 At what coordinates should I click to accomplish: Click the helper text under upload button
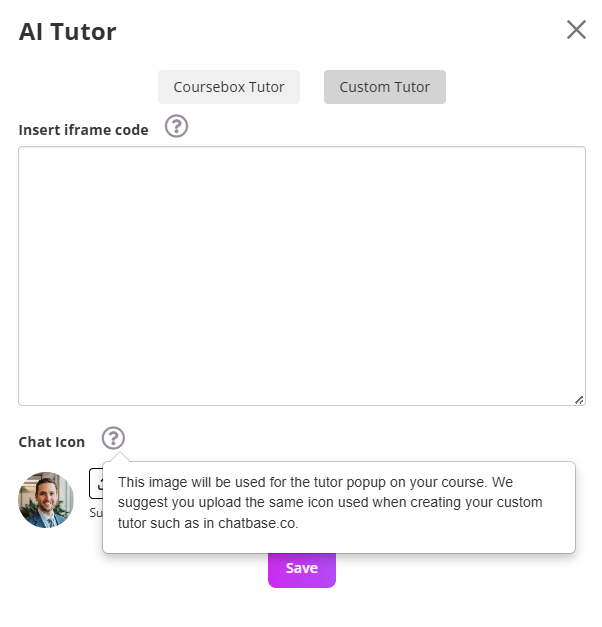pos(96,513)
